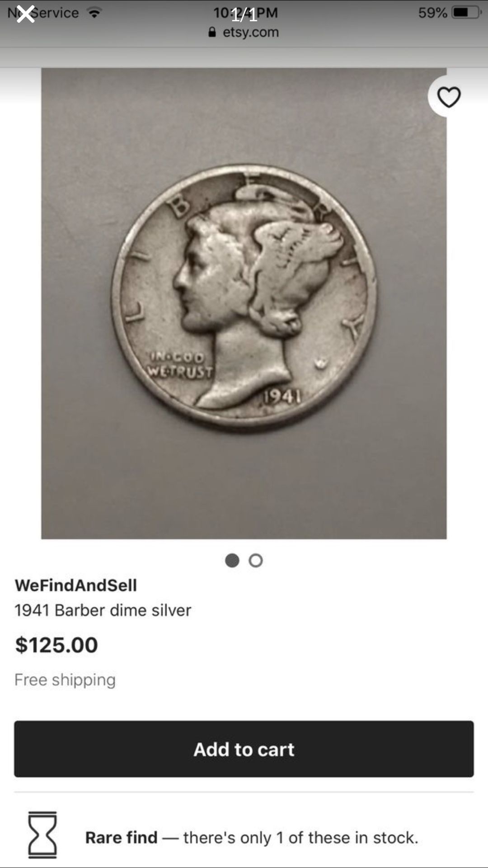This screenshot has width=488, height=868.
Task: Open the WeFindAndSell shop link
Action: pyautogui.click(x=75, y=585)
